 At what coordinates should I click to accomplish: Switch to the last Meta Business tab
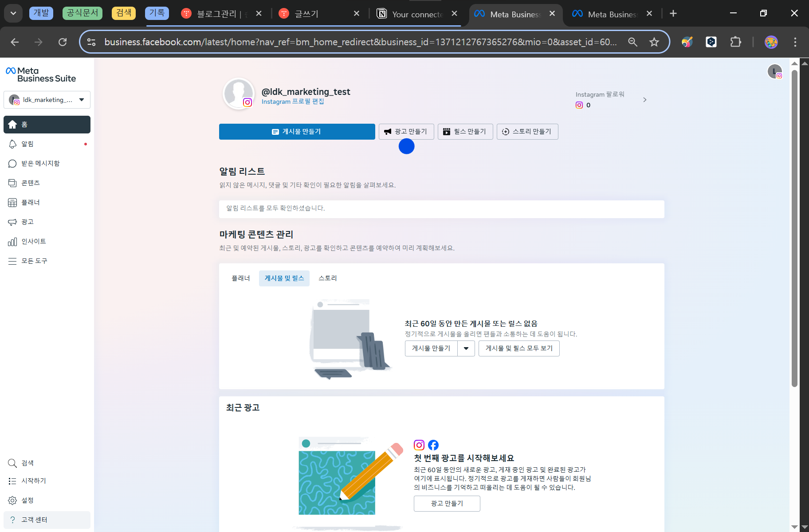coord(613,14)
